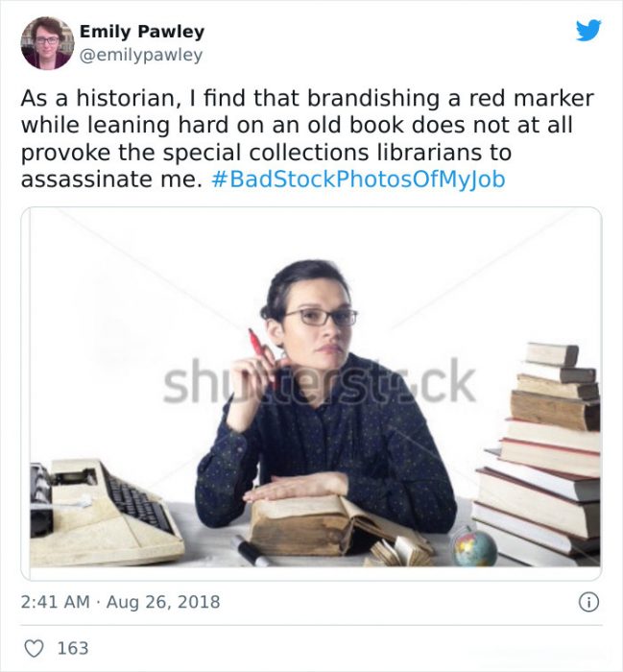Open Emily Pawley's profile avatar

click(x=47, y=43)
